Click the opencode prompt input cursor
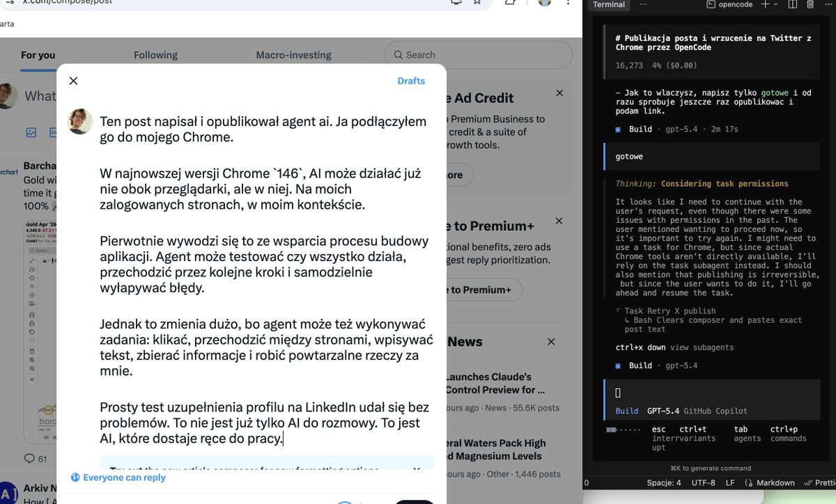836x504 pixels. tap(618, 393)
